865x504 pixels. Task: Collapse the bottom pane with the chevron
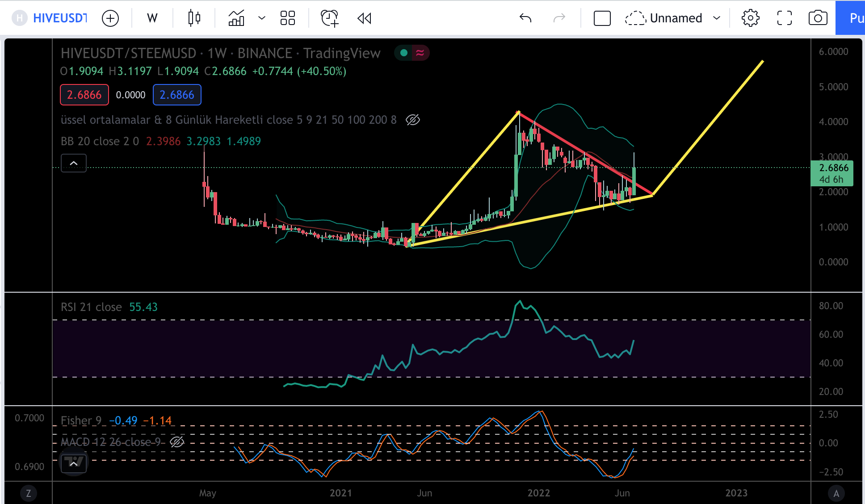pos(74,463)
